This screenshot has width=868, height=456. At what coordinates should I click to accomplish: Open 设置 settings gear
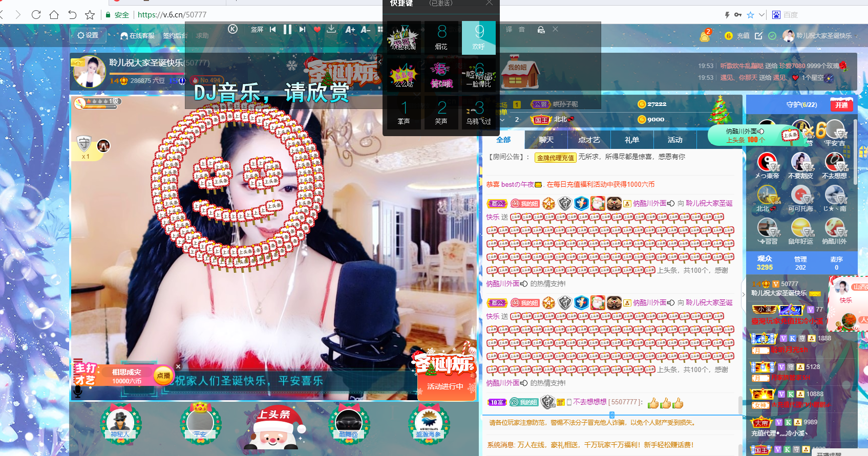point(88,35)
